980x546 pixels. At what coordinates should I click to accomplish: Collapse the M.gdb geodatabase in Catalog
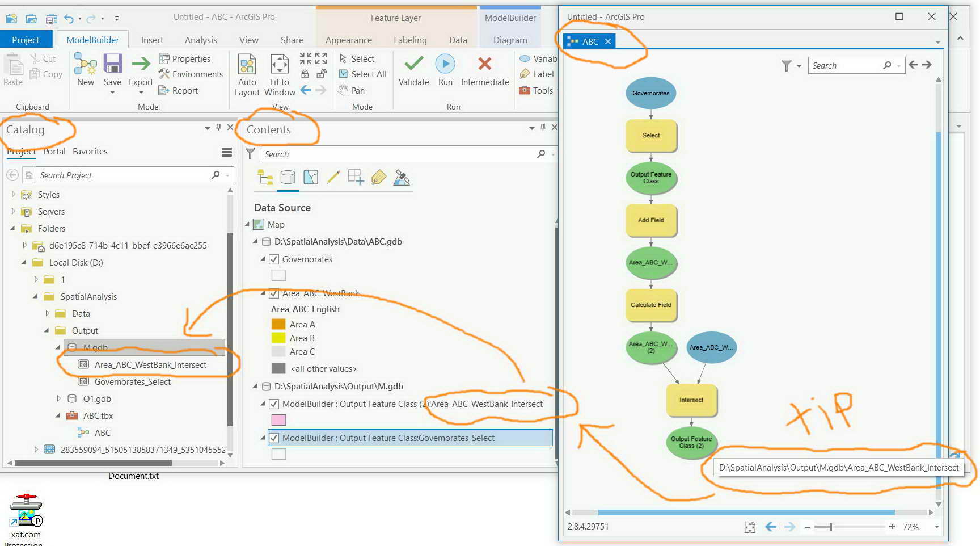58,347
